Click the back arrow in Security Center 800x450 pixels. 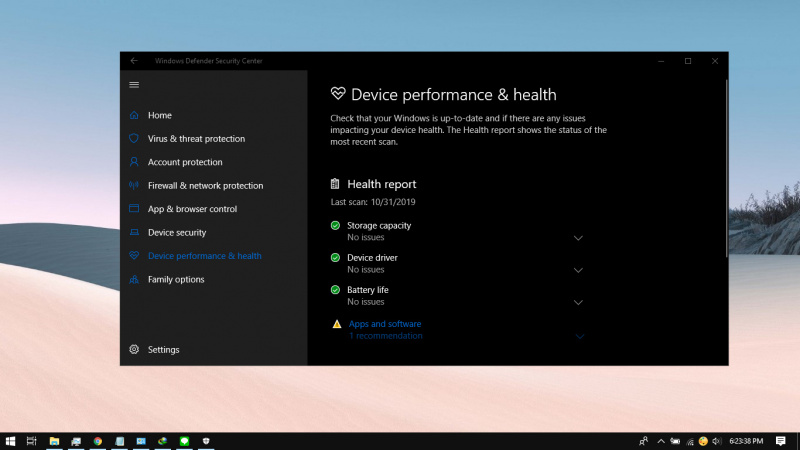134,61
